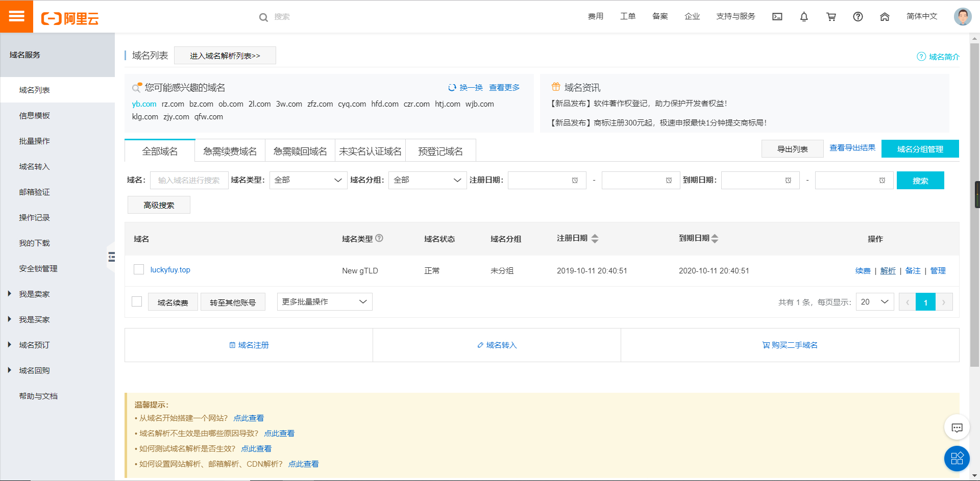Viewport: 980px width, 481px height.
Task: Open the 简体中文 language selector
Action: pyautogui.click(x=922, y=16)
